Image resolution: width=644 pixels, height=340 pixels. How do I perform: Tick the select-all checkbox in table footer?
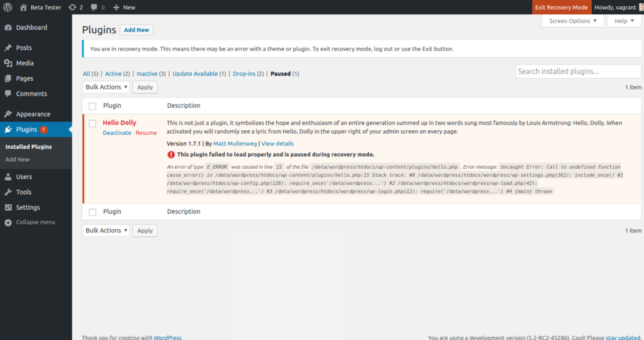[x=92, y=212]
